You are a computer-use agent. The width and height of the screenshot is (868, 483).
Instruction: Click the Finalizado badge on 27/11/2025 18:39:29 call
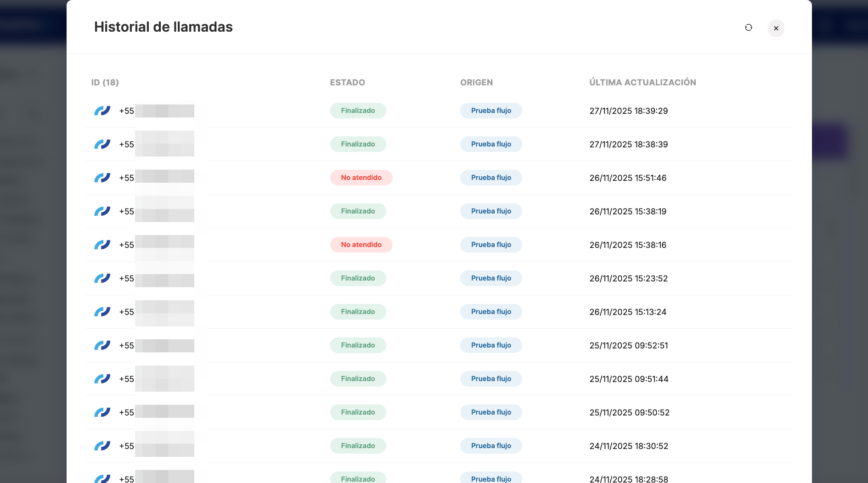point(358,111)
